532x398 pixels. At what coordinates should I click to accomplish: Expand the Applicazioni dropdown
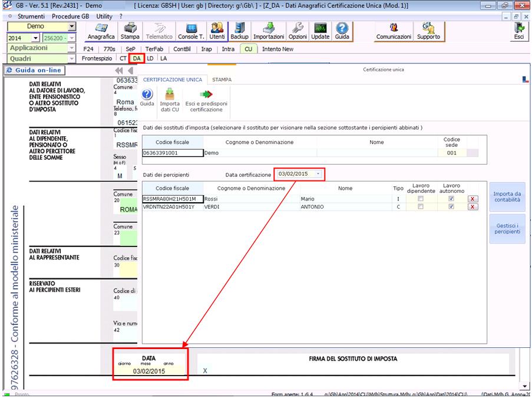point(72,48)
